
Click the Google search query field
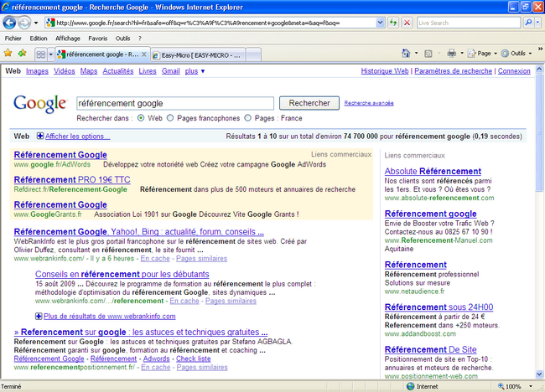point(175,103)
